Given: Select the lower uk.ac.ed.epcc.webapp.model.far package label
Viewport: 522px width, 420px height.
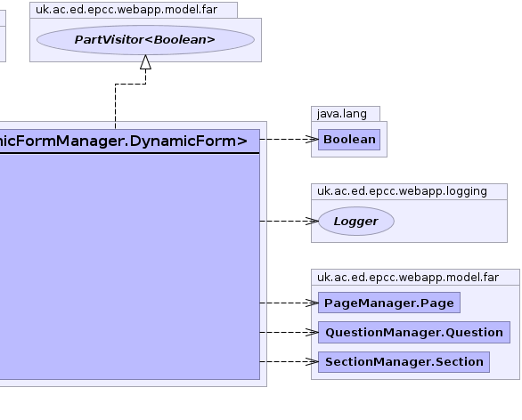Looking at the screenshot, I should pyautogui.click(x=408, y=277).
